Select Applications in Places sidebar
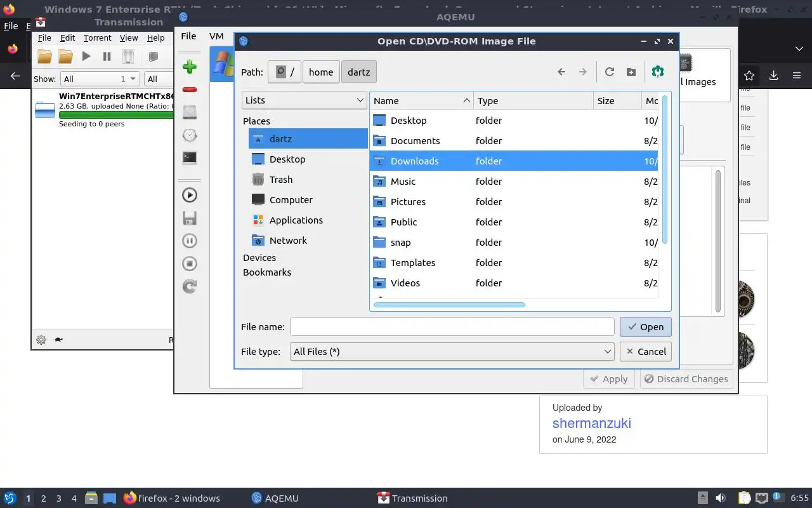 tap(308, 220)
